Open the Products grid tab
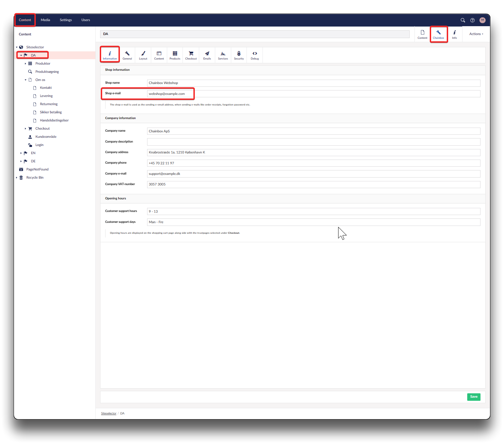This screenshot has width=504, height=444. [175, 55]
